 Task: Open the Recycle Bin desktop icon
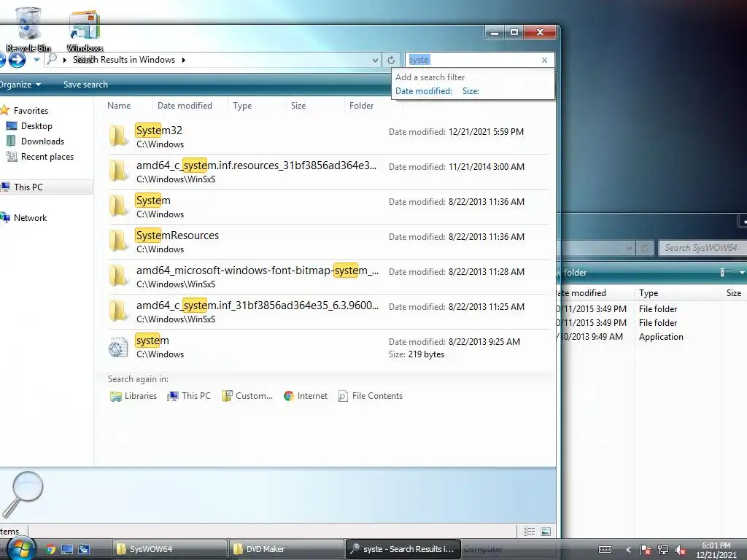pos(28,29)
